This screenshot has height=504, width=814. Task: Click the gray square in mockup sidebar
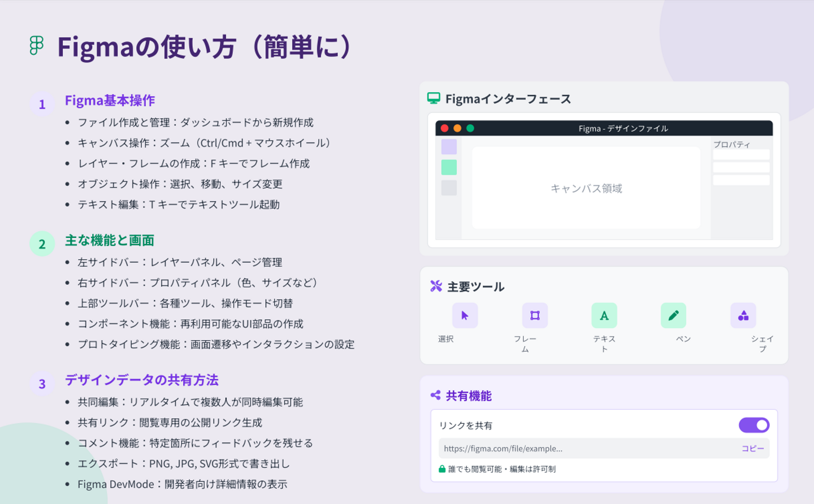tap(449, 188)
